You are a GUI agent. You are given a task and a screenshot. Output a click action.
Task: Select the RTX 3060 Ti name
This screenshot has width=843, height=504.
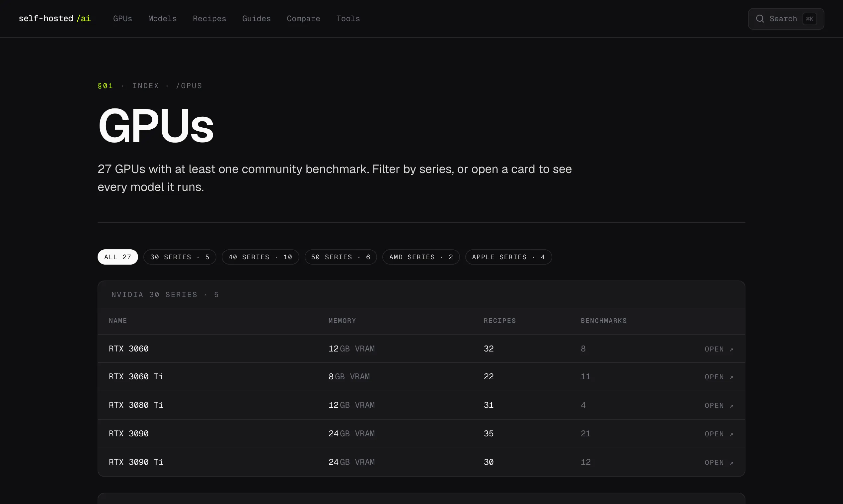coord(136,377)
